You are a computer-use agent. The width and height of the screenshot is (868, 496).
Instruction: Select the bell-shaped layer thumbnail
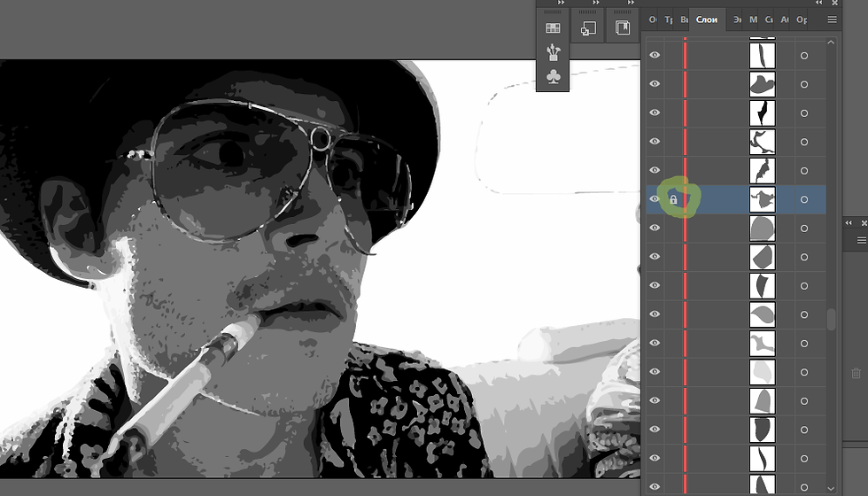(763, 400)
